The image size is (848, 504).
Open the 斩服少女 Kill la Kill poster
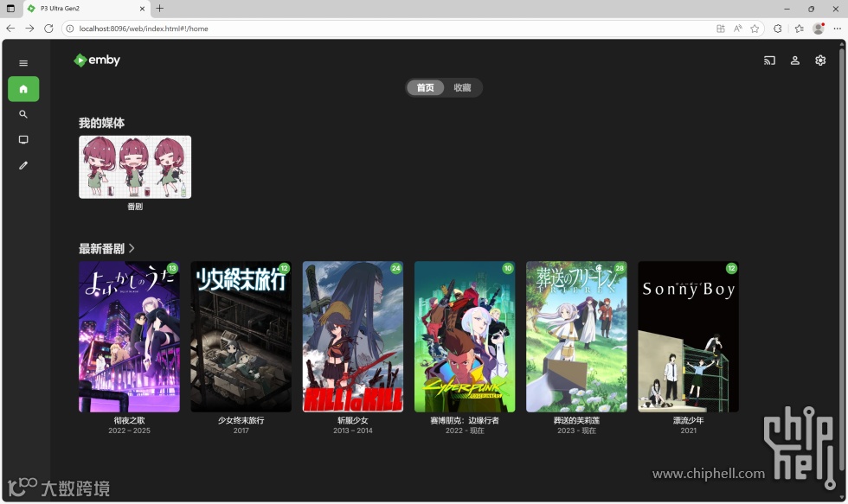pyautogui.click(x=353, y=336)
